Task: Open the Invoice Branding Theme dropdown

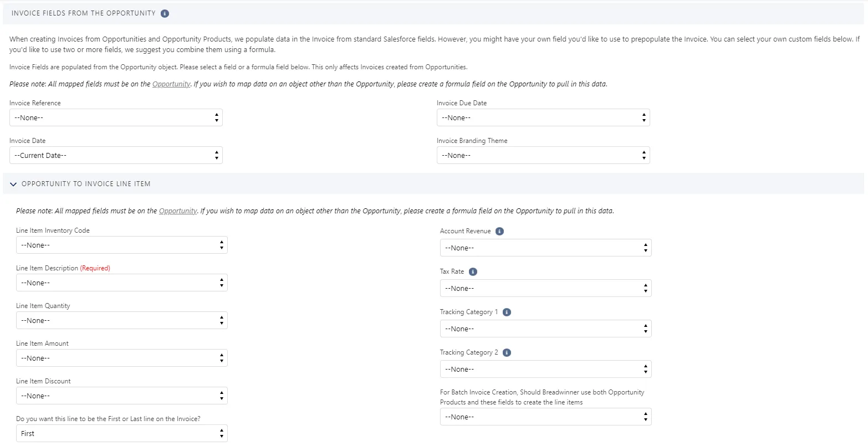Action: [x=543, y=155]
